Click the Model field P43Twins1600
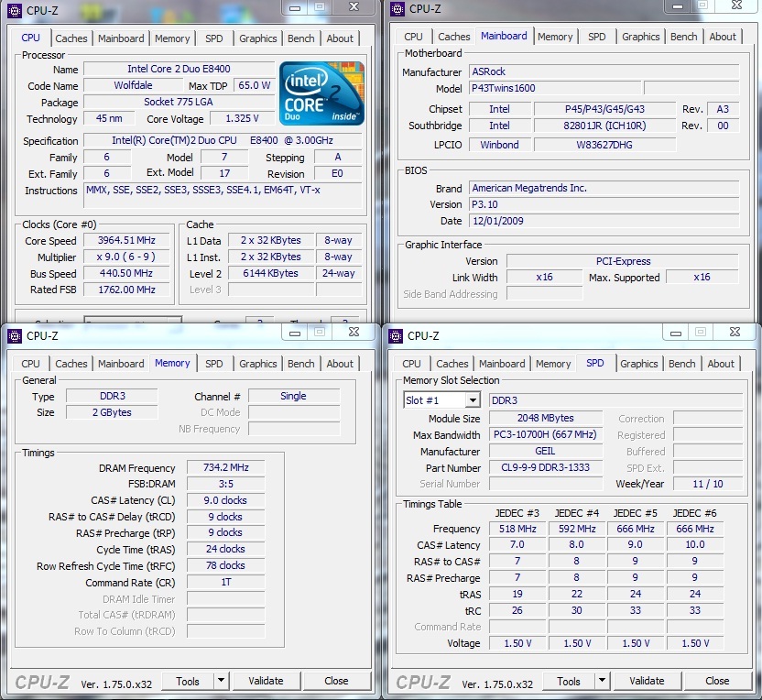Screen dimensions: 762x700 pos(555,89)
